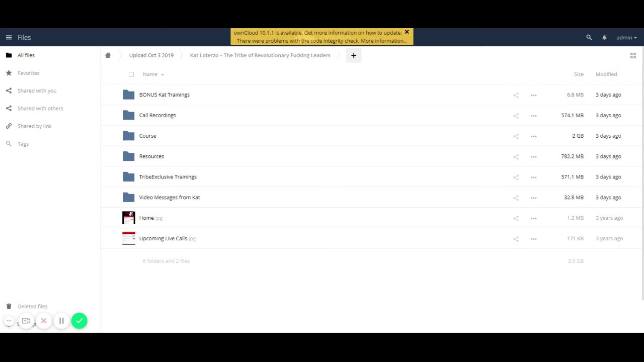Share Upcoming Live Calls.jpg file
Image resolution: width=644 pixels, height=362 pixels.
coord(516,239)
